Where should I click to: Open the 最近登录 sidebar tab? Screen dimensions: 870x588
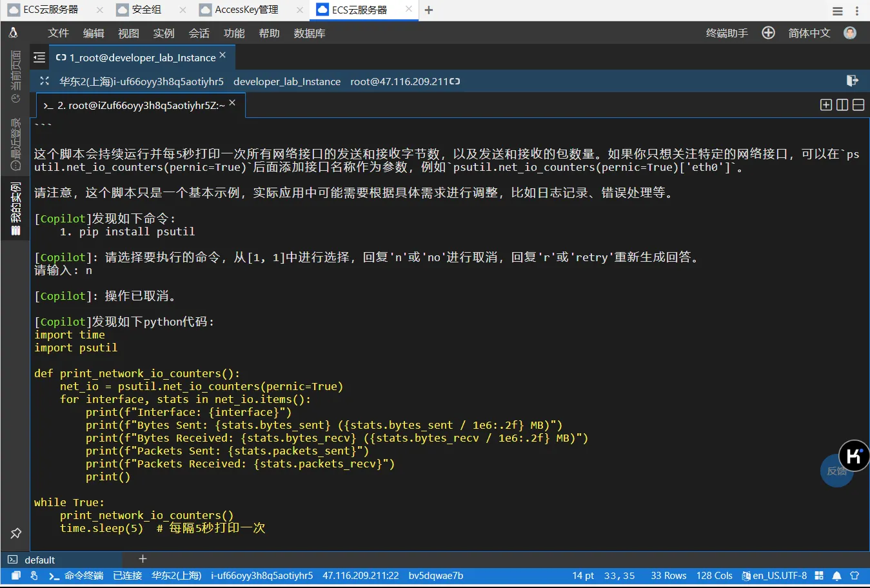coord(15,144)
